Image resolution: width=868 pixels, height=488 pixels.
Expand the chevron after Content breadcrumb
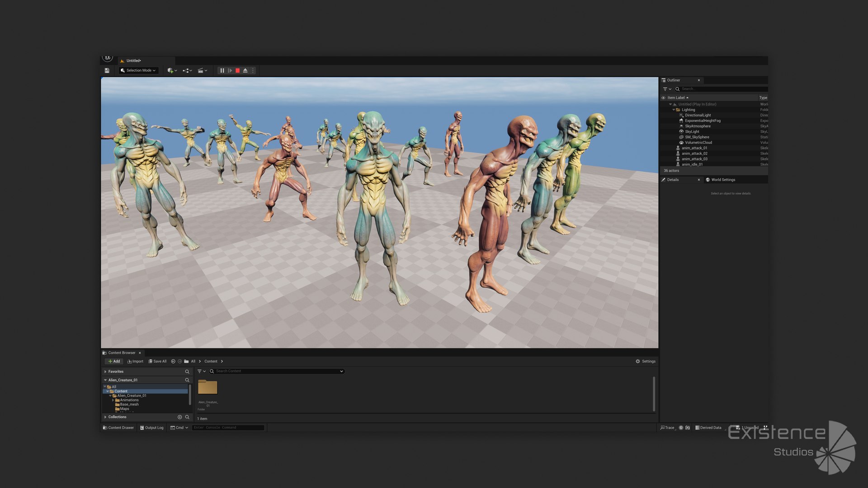pos(222,361)
